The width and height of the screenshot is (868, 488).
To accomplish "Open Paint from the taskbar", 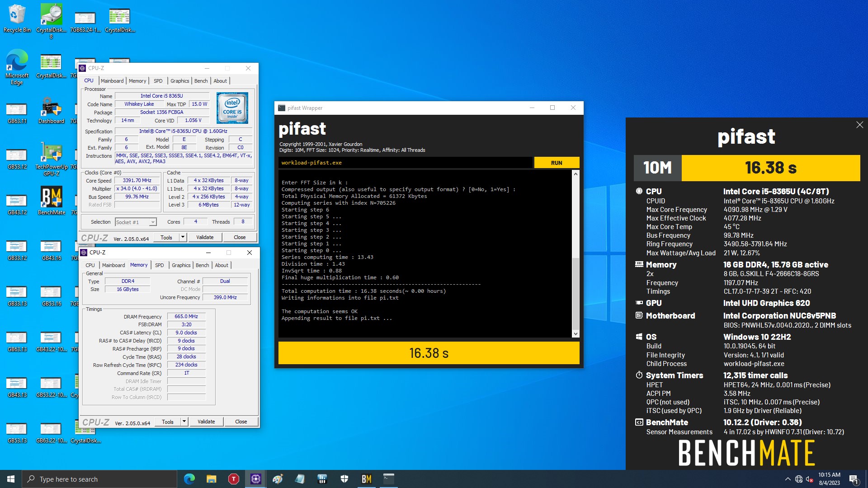I will pos(278,479).
